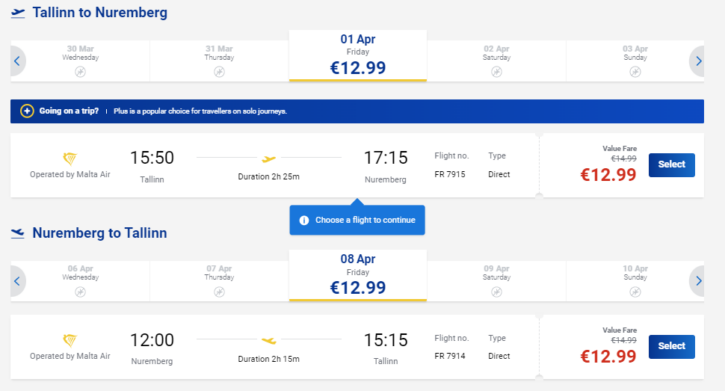Choose the 02 Apr Saturday outbound date
The height and width of the screenshot is (391, 725).
tap(496, 61)
